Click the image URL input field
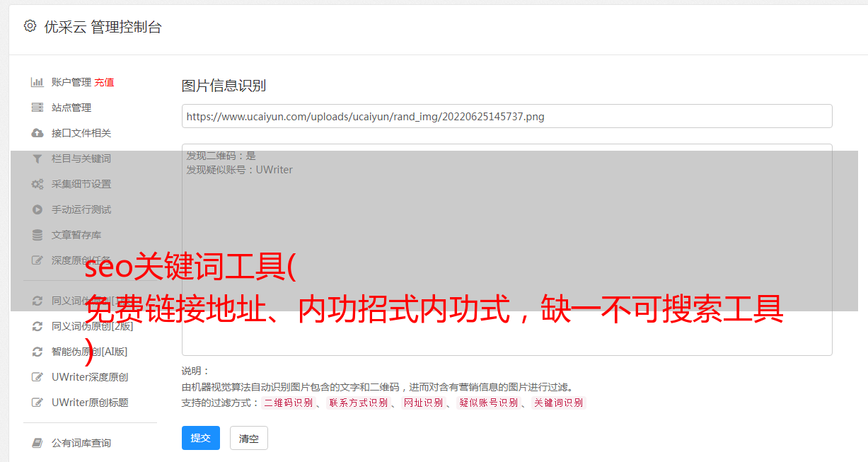This screenshot has width=868, height=462. [x=507, y=116]
